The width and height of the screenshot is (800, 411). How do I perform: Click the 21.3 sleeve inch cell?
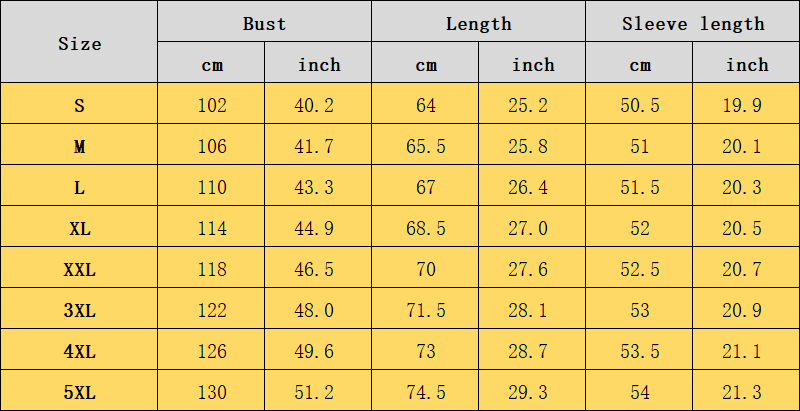pos(746,391)
